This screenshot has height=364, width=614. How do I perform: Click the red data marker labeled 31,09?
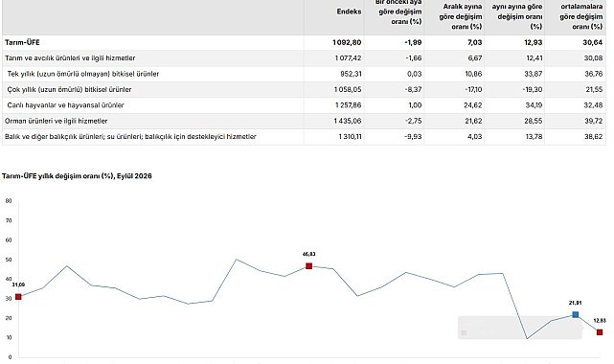(x=18, y=297)
